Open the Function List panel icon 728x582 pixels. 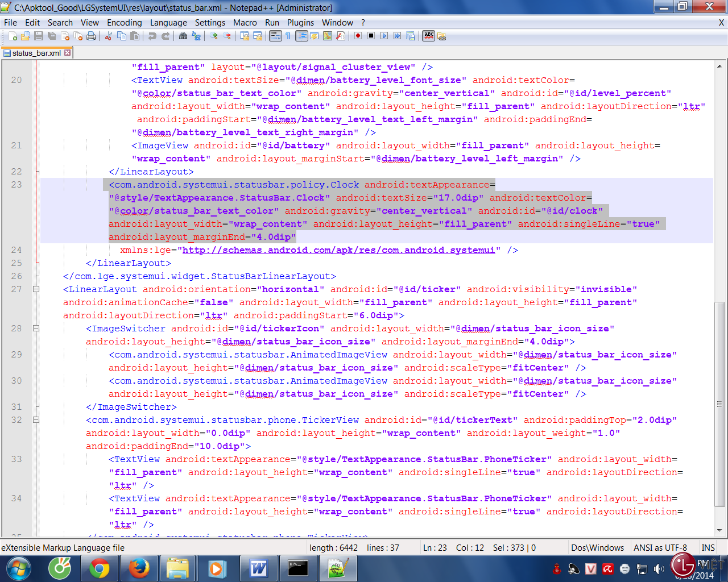pos(341,36)
